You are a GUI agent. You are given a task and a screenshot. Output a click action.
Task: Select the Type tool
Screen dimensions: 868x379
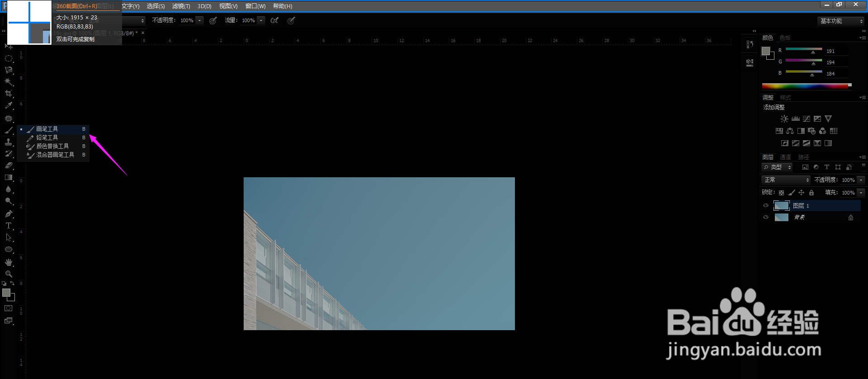[9, 225]
